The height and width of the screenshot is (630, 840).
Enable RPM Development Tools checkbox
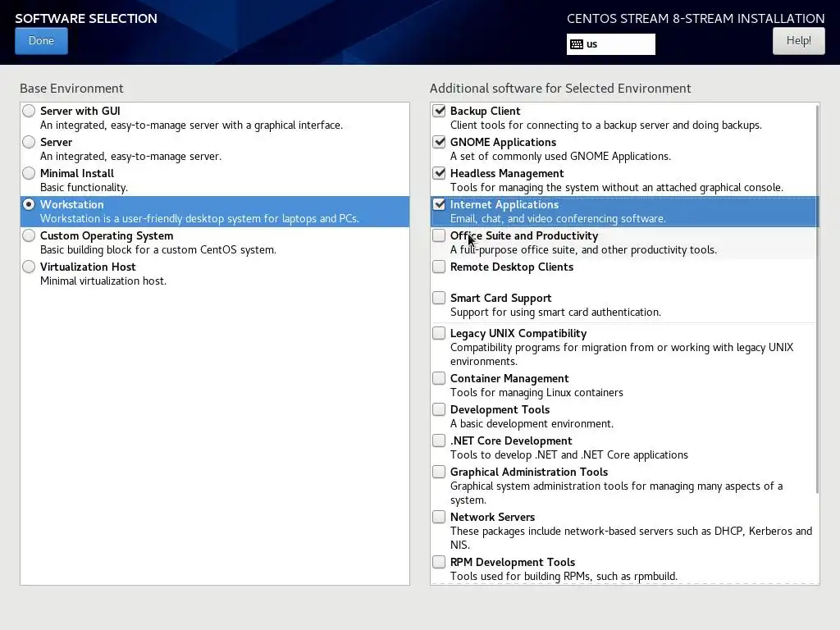439,561
